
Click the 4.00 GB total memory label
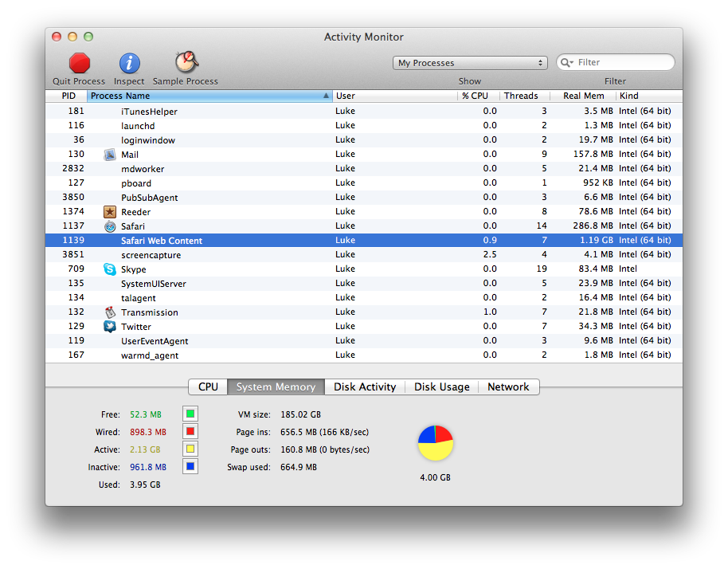tap(435, 477)
